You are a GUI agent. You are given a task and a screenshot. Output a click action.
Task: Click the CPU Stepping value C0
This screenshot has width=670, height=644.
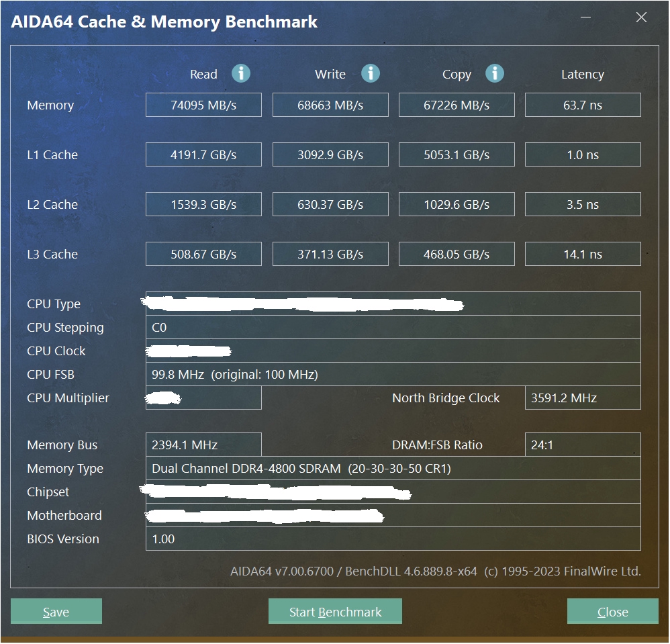[x=393, y=327]
